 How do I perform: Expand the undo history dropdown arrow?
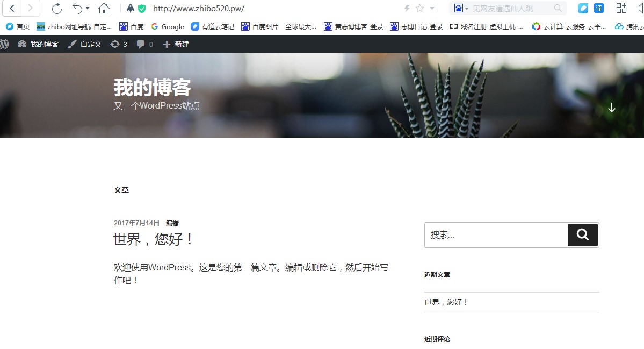tap(88, 9)
